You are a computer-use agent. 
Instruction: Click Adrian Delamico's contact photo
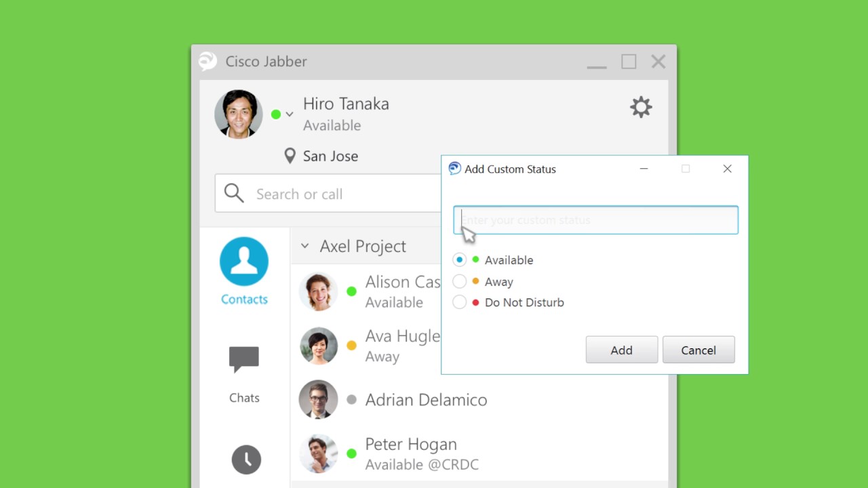(x=318, y=399)
